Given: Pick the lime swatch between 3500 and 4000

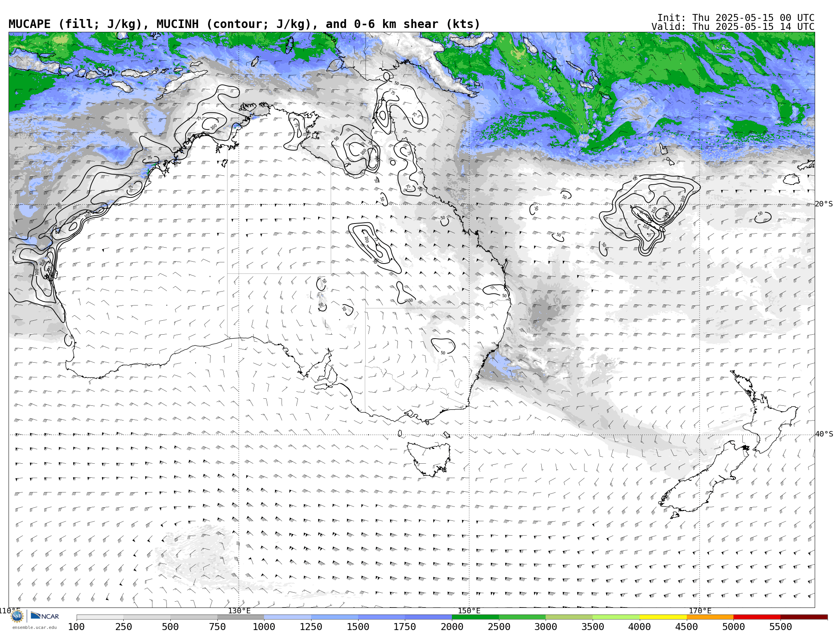Looking at the screenshot, I should [616, 617].
